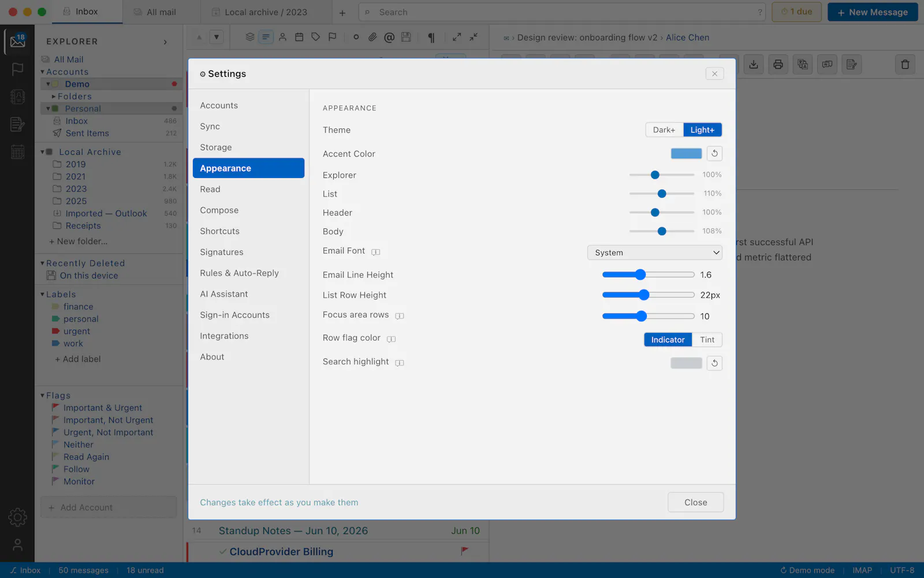Click the save floppy disk toolbar icon
This screenshot has height=578, width=924.
pos(406,37)
